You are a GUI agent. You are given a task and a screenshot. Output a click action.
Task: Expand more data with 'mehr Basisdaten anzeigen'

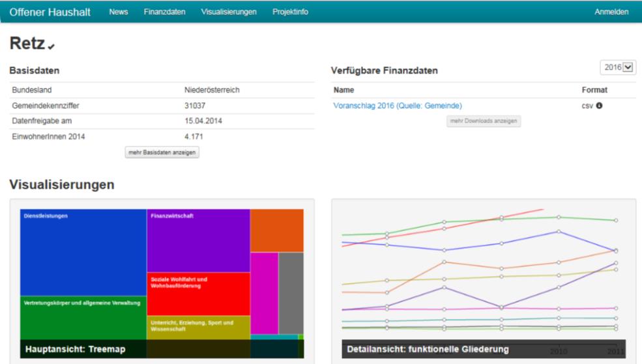coord(162,152)
